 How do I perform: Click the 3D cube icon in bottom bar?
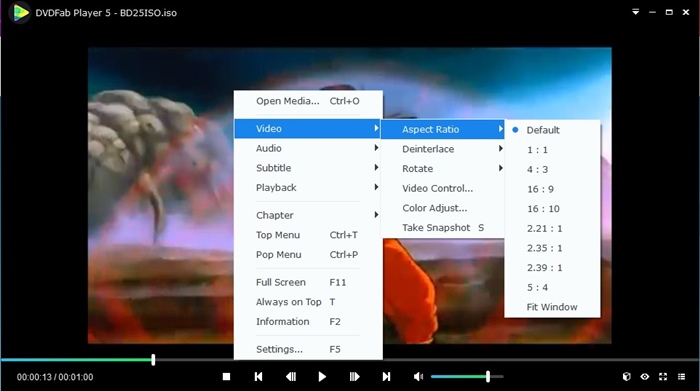[627, 377]
